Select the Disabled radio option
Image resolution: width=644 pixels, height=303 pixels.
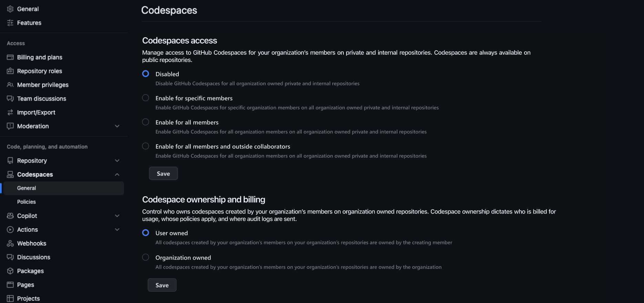[x=145, y=73]
